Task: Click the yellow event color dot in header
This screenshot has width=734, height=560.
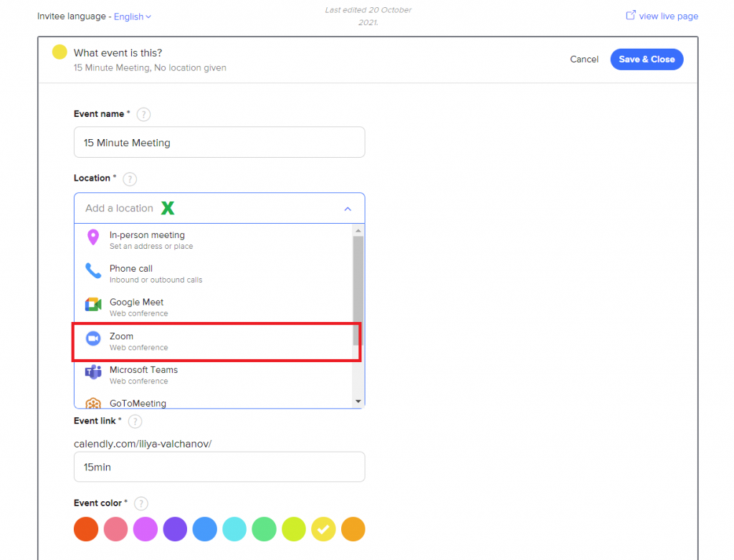Action: pos(59,52)
